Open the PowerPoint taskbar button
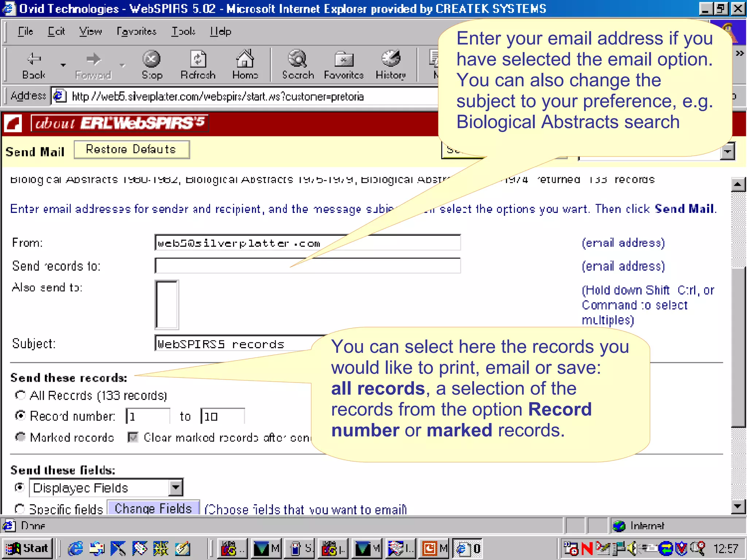Image resolution: width=747 pixels, height=560 pixels. coord(434,548)
